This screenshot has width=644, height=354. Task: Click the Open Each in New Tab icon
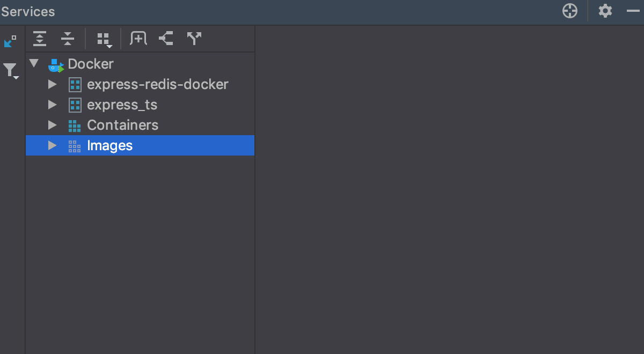(x=194, y=39)
